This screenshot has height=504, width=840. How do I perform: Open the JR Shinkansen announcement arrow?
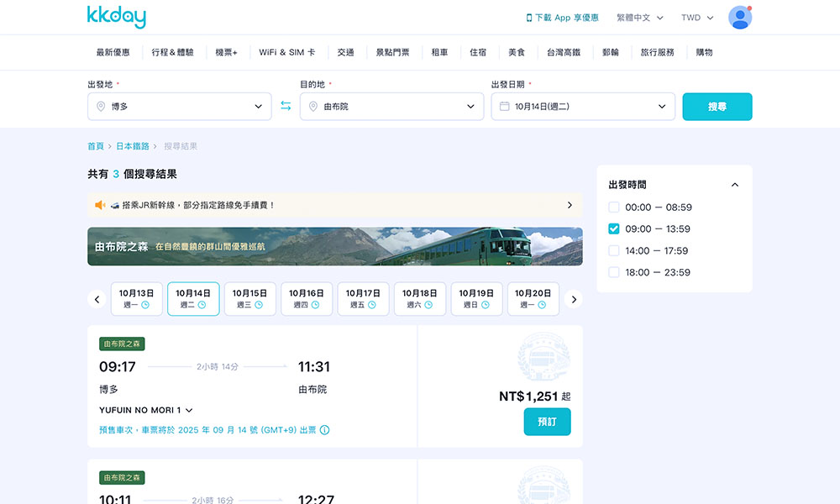pyautogui.click(x=570, y=205)
